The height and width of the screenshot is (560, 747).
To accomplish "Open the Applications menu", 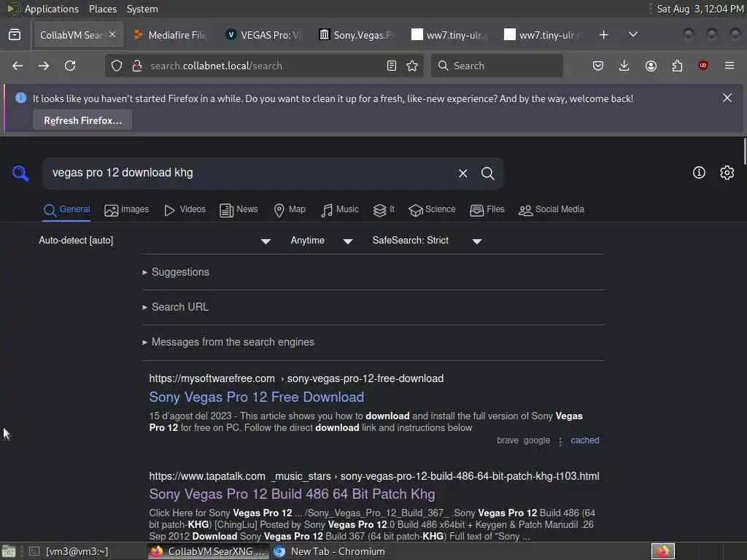I will (x=51, y=9).
